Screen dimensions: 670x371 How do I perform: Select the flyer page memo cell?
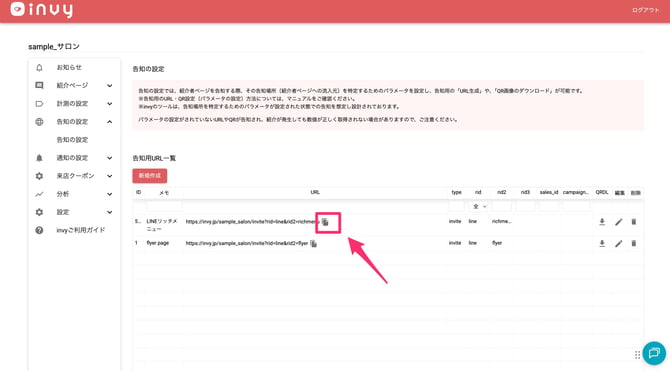(x=158, y=243)
